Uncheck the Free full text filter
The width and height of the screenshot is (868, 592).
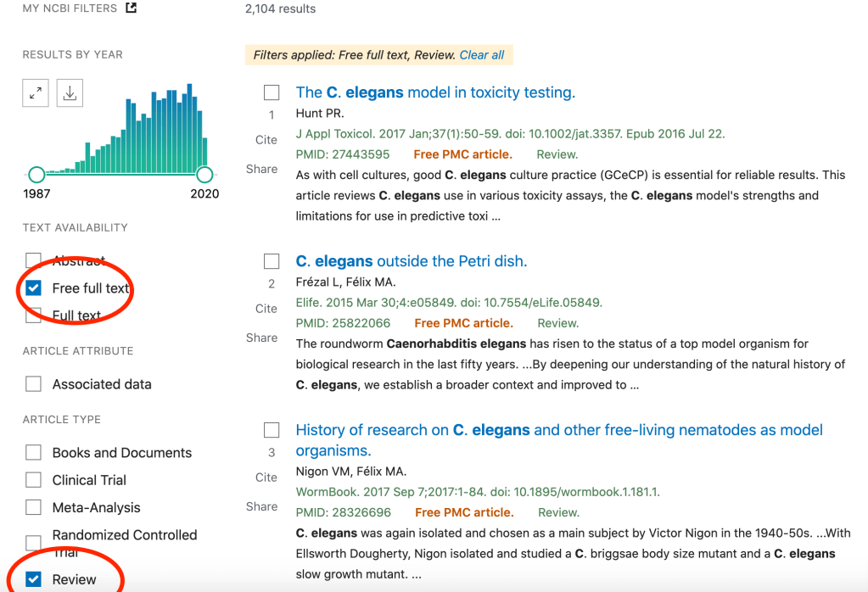click(34, 288)
